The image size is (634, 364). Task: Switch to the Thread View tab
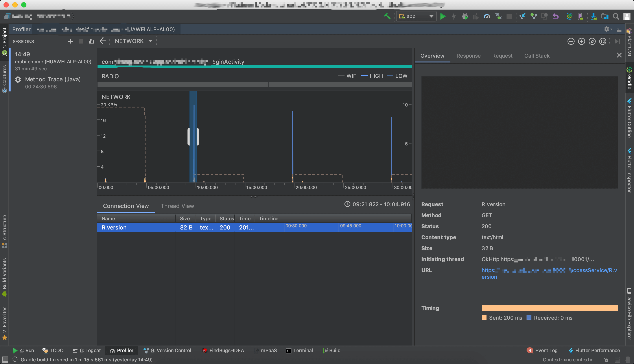pos(177,206)
